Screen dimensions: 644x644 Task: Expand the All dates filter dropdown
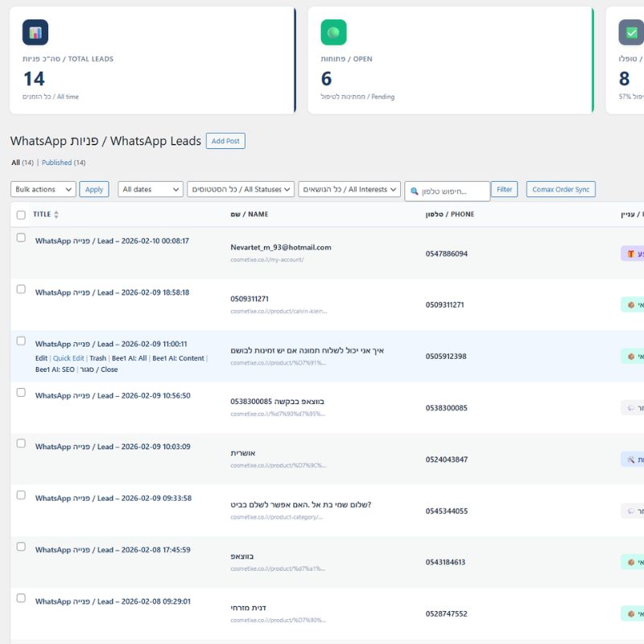coord(151,189)
